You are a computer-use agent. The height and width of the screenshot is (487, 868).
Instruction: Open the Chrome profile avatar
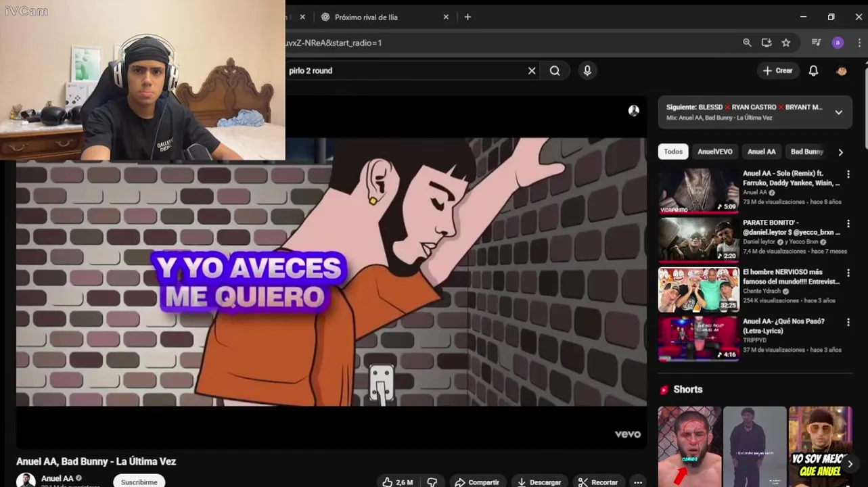coord(838,43)
